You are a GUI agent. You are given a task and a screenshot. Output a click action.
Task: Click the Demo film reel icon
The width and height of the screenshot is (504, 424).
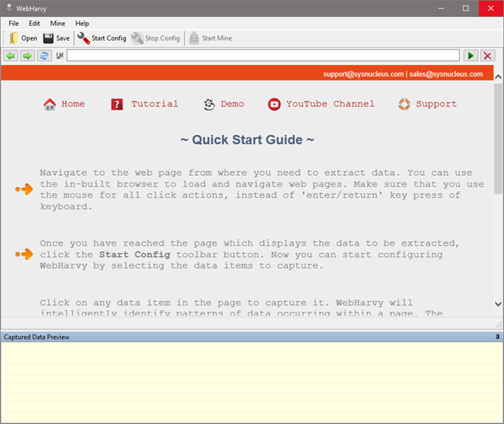pos(209,104)
